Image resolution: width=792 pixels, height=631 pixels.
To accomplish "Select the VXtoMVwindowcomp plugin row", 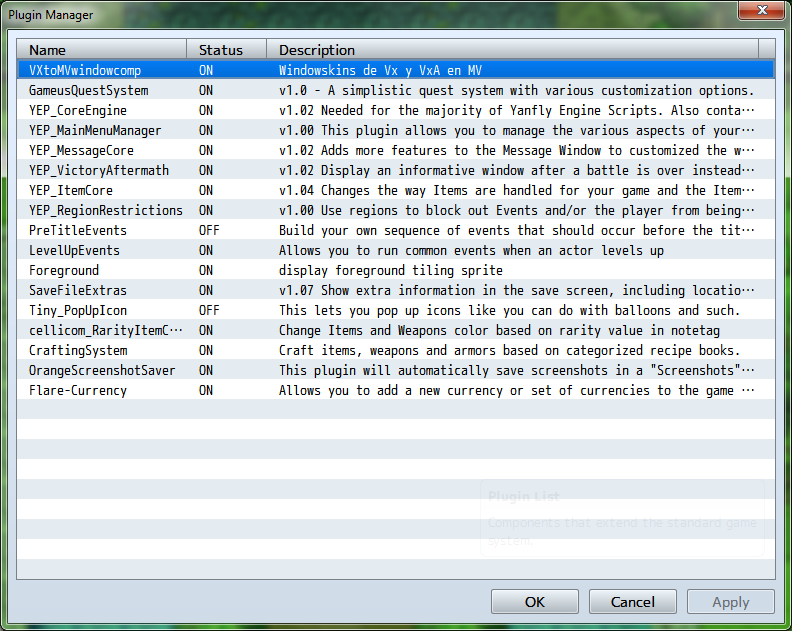I will pos(395,70).
